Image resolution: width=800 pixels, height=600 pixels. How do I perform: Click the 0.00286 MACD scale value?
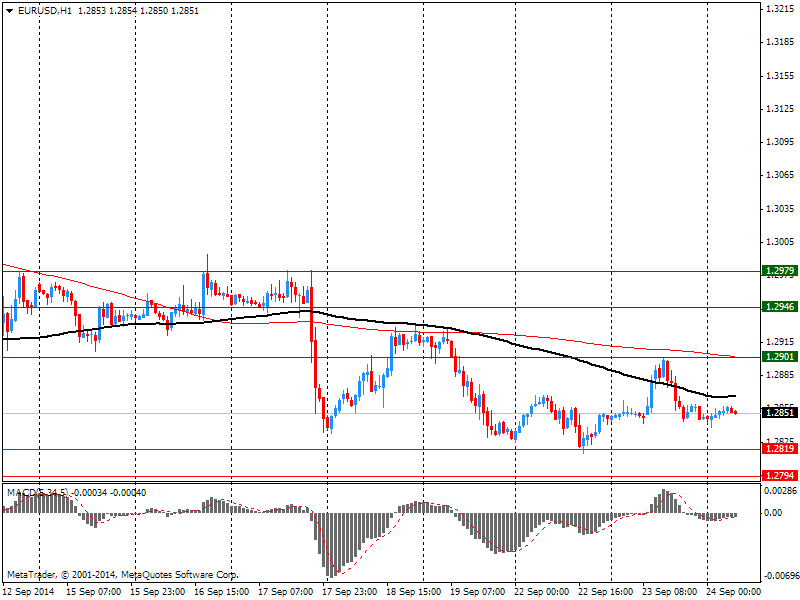click(x=780, y=491)
